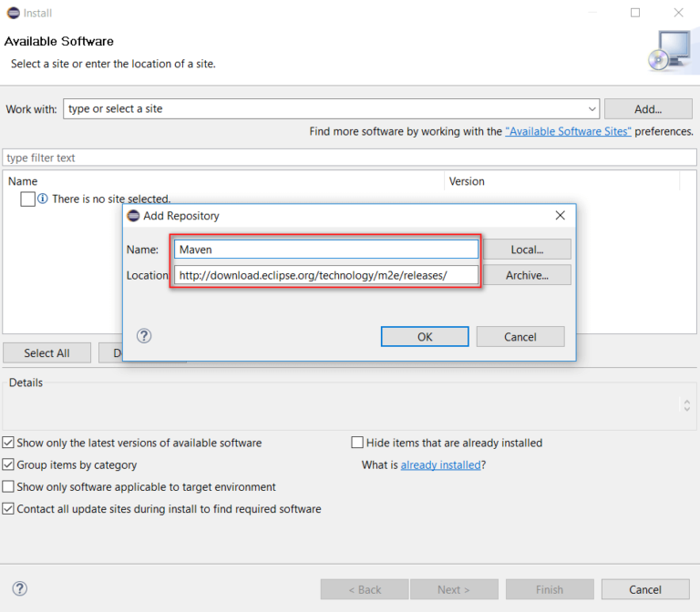The image size is (700, 612).
Task: Click the Location field with m2e URL
Action: click(325, 275)
